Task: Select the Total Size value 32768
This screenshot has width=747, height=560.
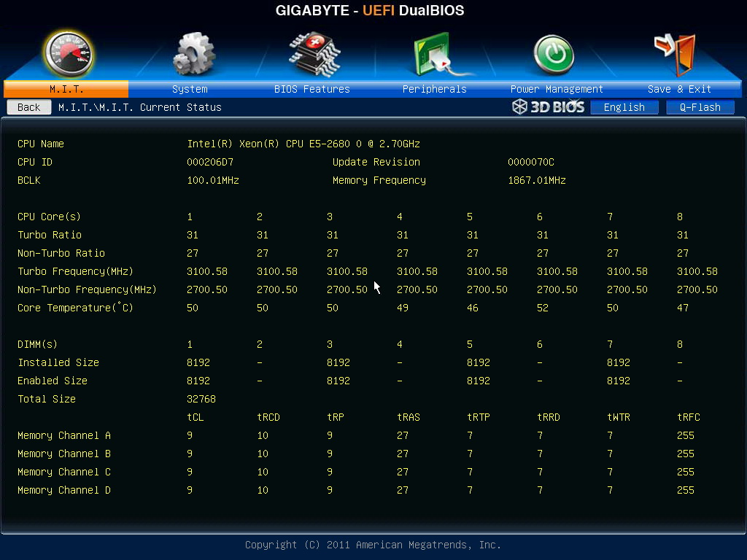Action: tap(201, 399)
